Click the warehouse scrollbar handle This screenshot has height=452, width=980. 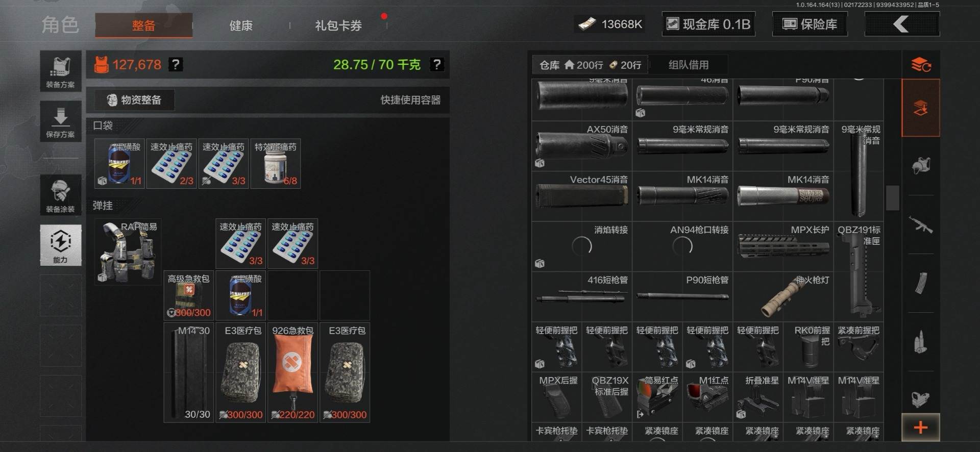[892, 198]
